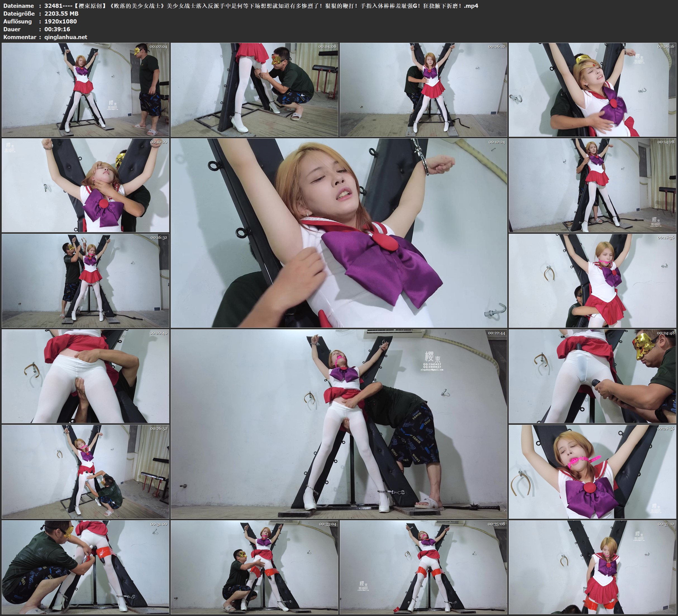This screenshot has height=616, width=678.
Task: Select the thumbnail labeled 00:06:12
Action: 424,90
